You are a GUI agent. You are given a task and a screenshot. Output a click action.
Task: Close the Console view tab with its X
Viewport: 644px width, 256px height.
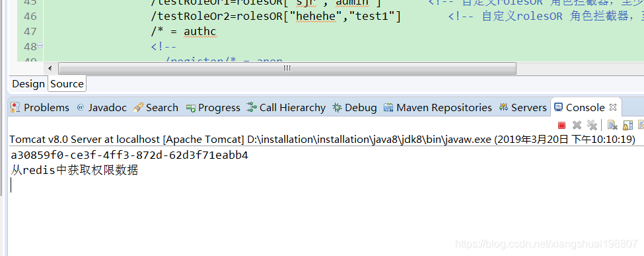point(613,107)
